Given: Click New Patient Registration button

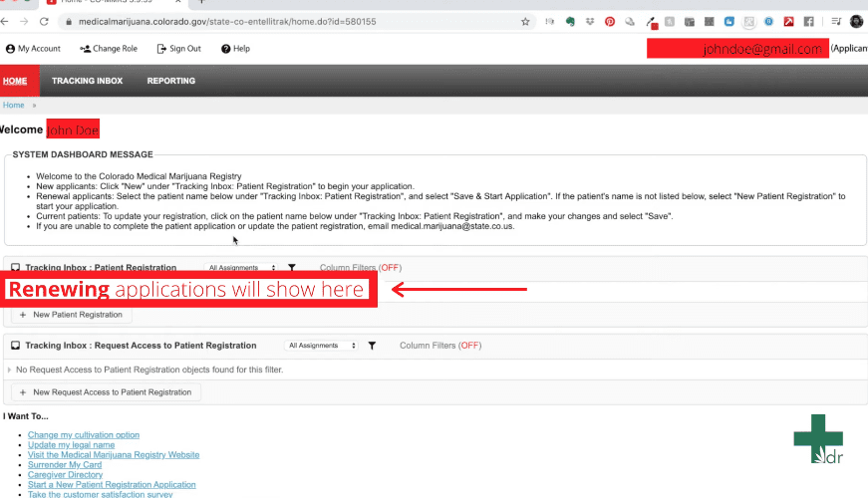Looking at the screenshot, I should [x=72, y=315].
